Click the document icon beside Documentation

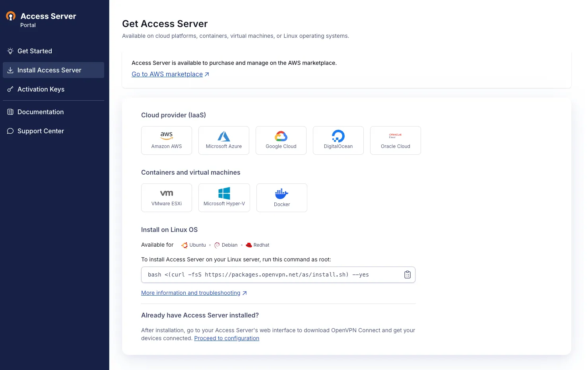(x=10, y=112)
